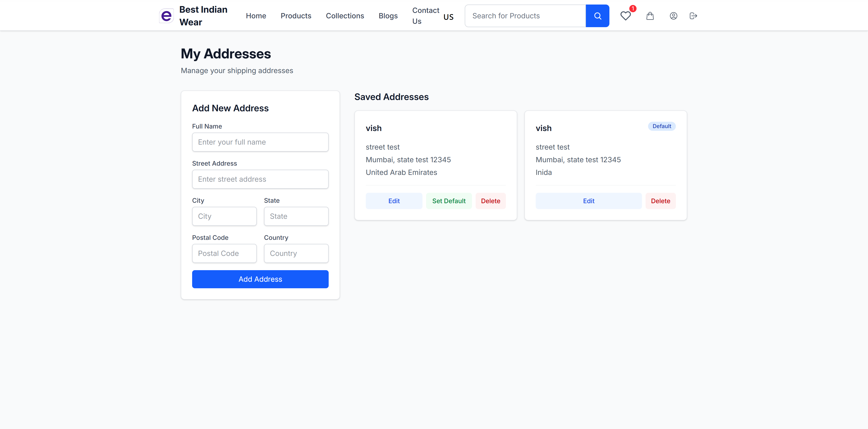Open the US region selector
868x429 pixels.
[448, 16]
